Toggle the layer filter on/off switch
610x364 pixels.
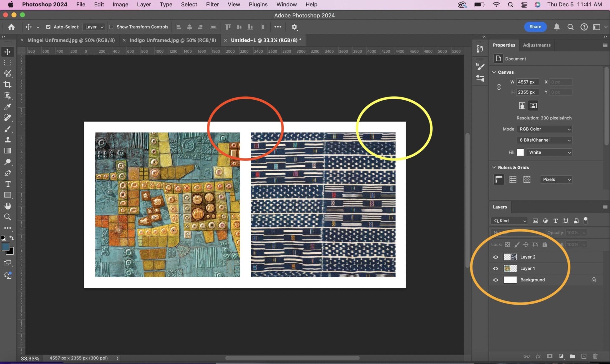586,220
